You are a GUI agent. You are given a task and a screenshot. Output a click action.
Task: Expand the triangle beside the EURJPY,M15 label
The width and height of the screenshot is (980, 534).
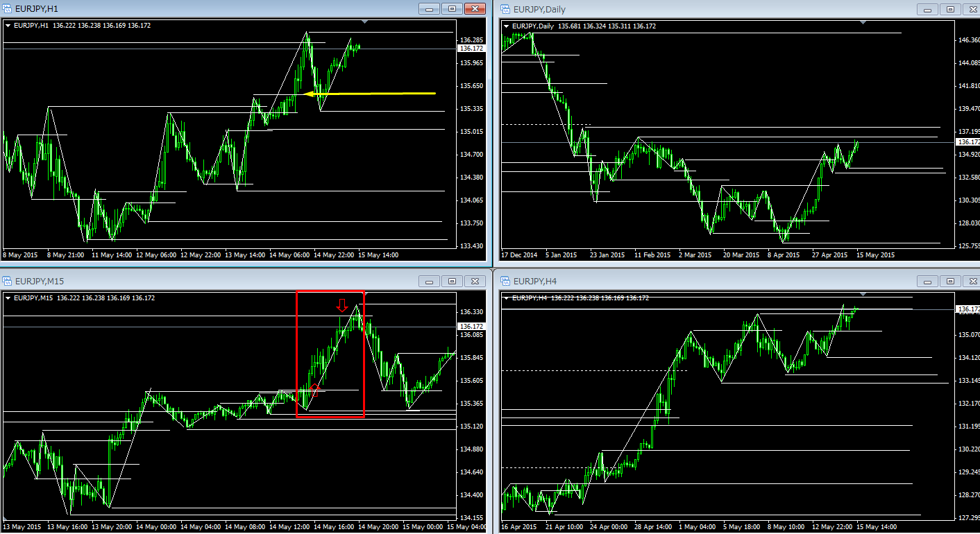(x=8, y=298)
